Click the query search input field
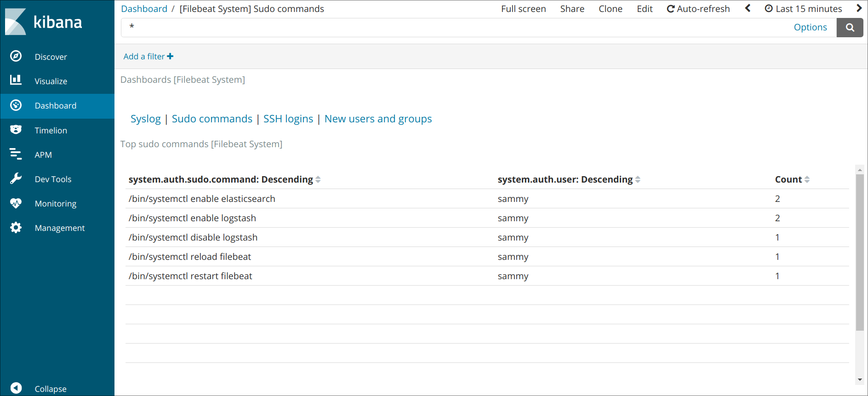Image resolution: width=868 pixels, height=396 pixels. (x=455, y=28)
